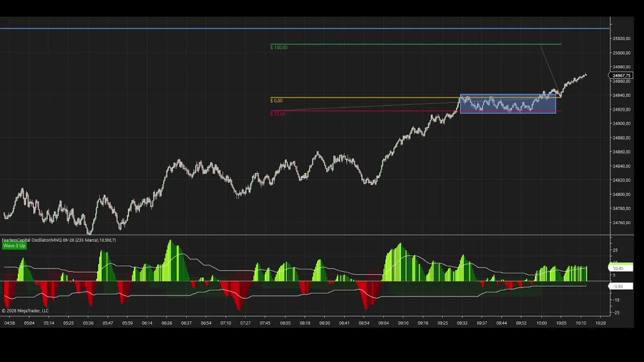Click the 25 oscillator scale label
This screenshot has width=644, height=362.
[x=615, y=250]
